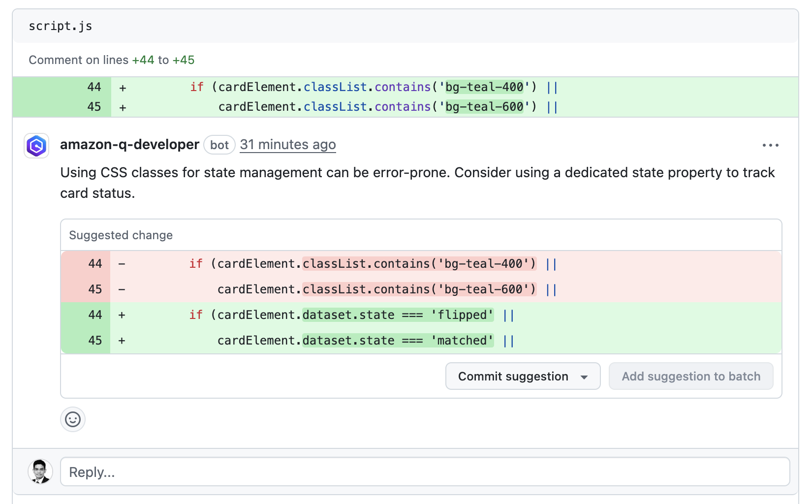
Task: Add a reaction with the smiley emoji icon
Action: click(72, 419)
